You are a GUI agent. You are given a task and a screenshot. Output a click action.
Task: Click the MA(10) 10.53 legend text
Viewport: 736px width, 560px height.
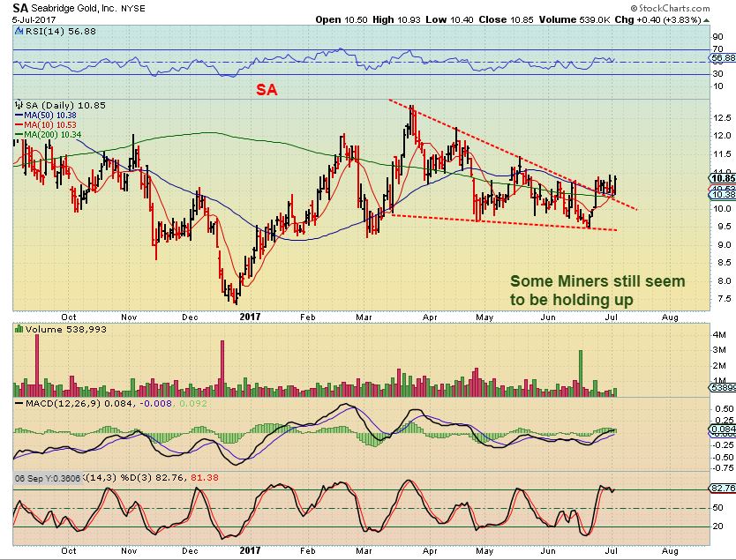tap(50, 124)
